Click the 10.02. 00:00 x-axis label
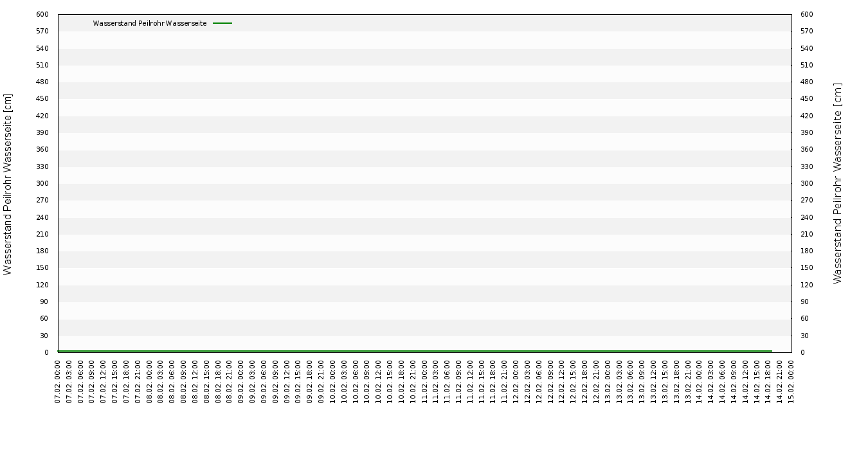868x450 pixels. coord(332,382)
